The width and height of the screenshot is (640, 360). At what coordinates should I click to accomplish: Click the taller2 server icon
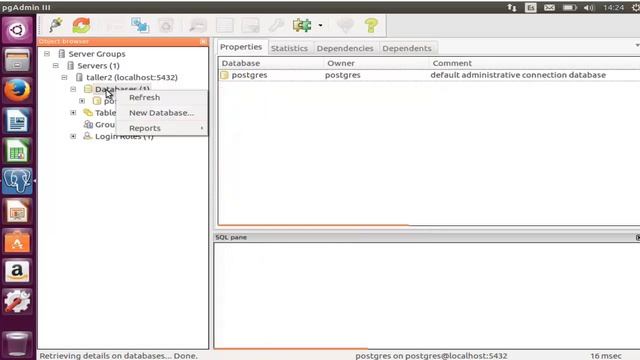[79, 77]
